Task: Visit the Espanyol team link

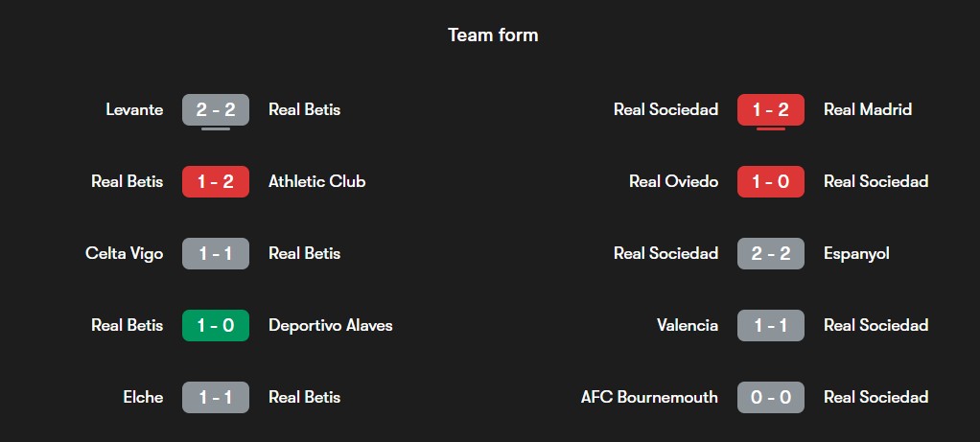Action: coord(856,254)
